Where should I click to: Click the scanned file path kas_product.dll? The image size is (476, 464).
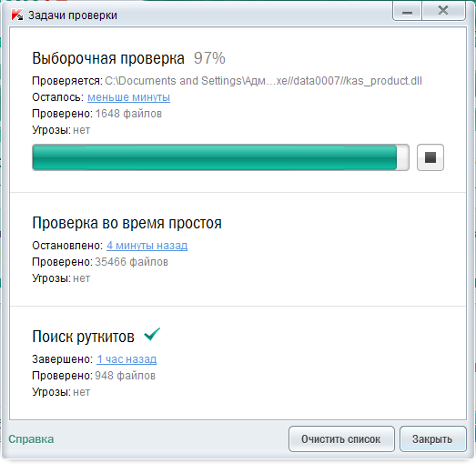264,81
